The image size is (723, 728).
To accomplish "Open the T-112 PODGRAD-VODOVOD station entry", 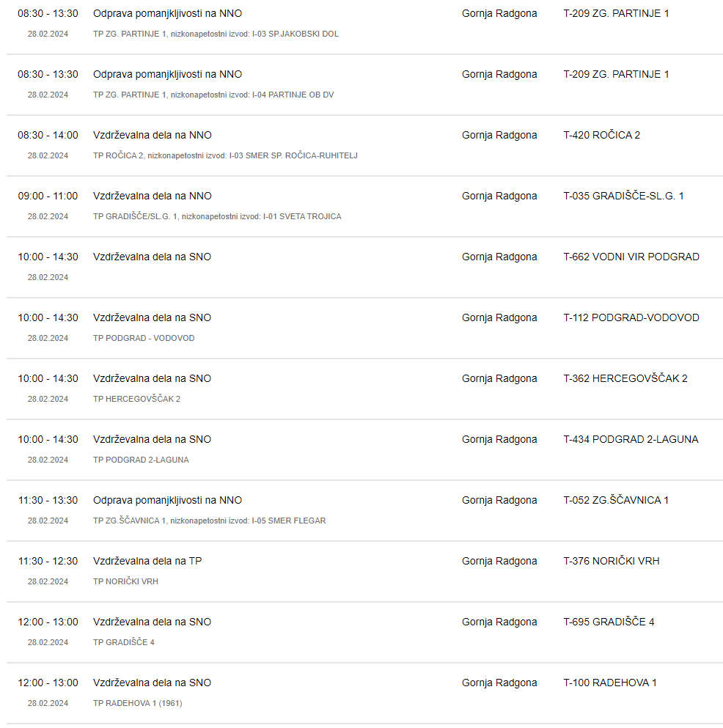I will pos(631,317).
